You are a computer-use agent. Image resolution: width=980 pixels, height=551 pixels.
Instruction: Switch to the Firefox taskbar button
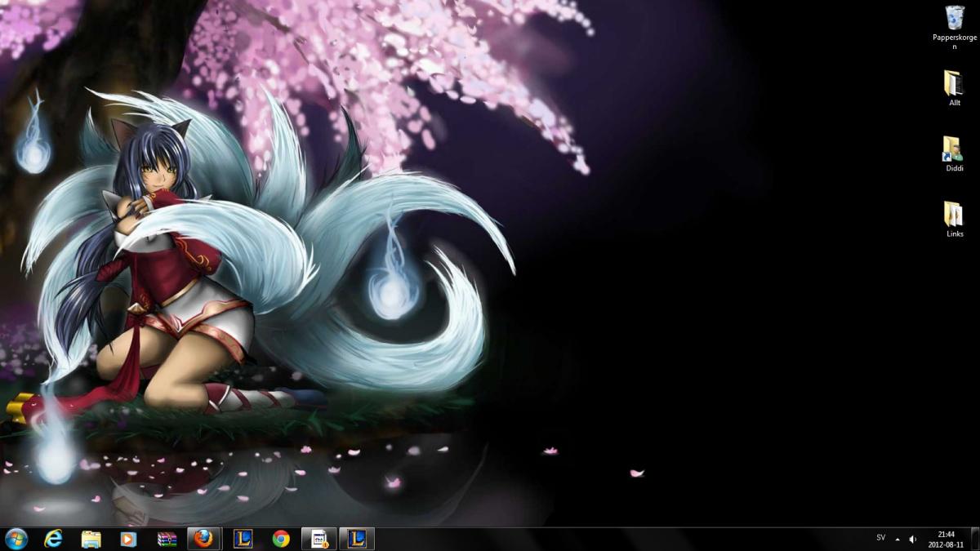click(204, 539)
